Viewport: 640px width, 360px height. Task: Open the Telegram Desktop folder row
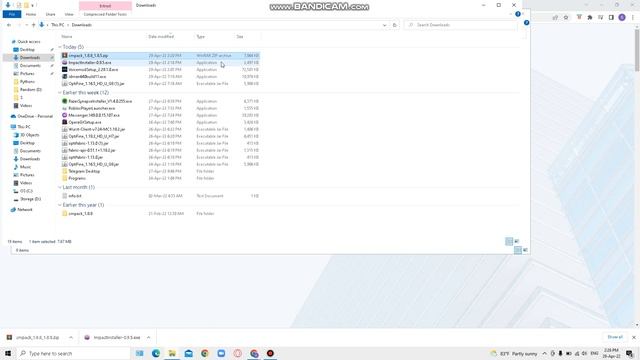click(x=160, y=171)
